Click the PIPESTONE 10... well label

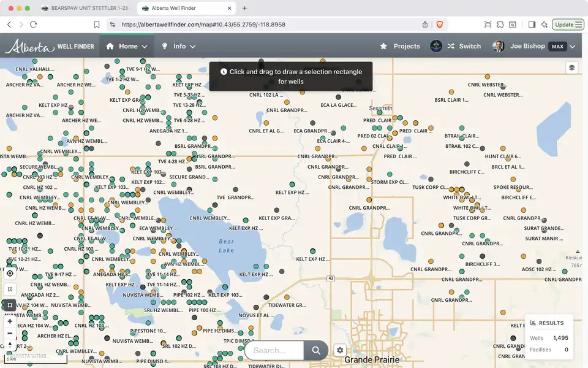pyautogui.click(x=148, y=331)
